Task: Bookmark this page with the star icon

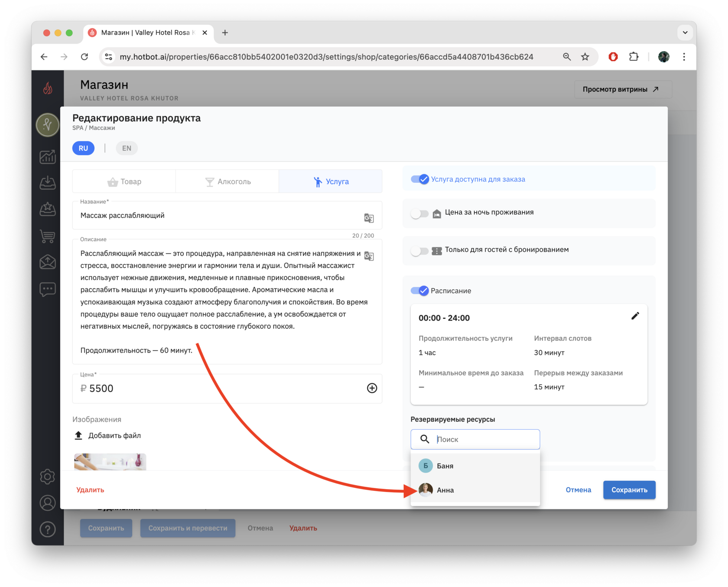Action: 585,57
